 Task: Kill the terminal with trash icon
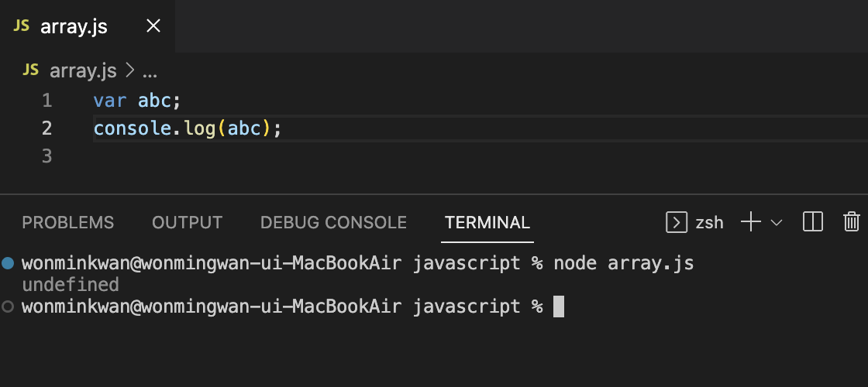[851, 223]
